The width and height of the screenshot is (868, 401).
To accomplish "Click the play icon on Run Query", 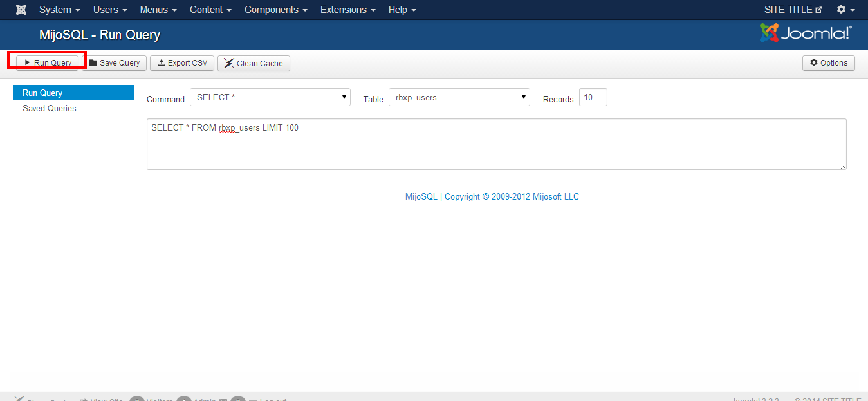I will (x=27, y=62).
